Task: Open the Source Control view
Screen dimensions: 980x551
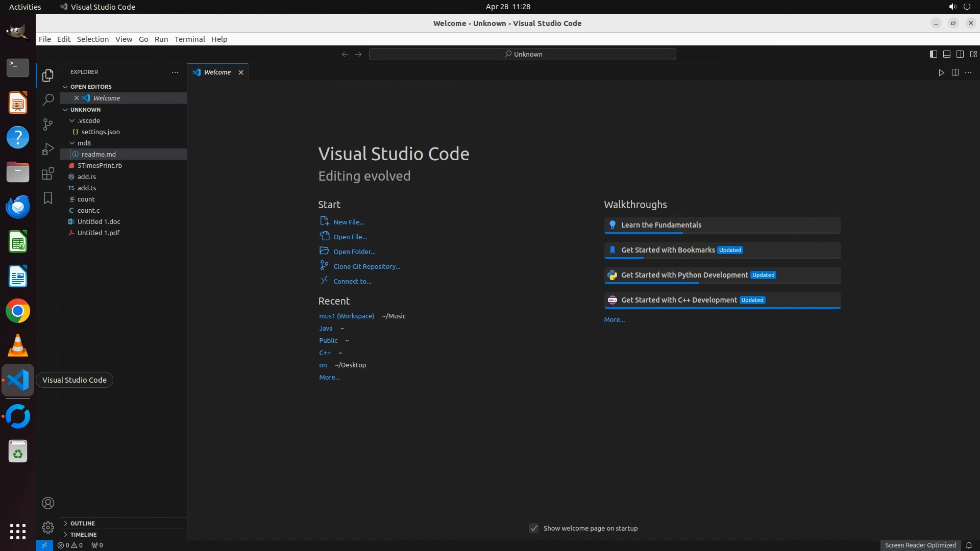Action: click(48, 124)
